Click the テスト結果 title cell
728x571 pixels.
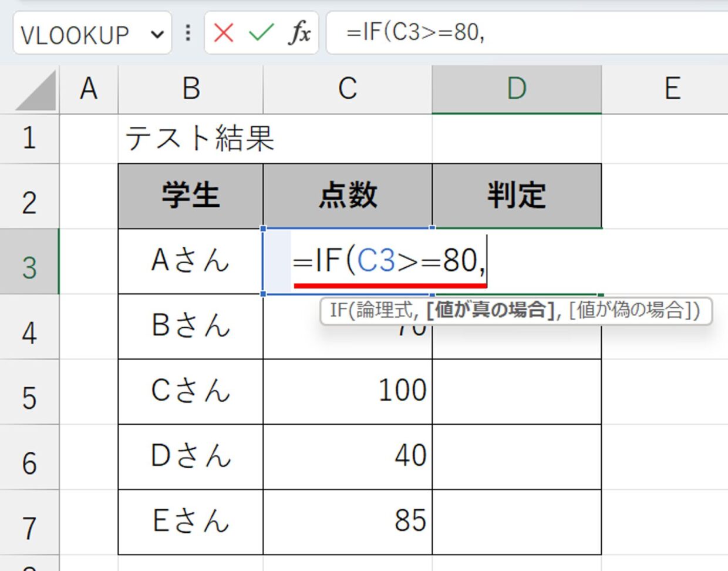pos(200,139)
